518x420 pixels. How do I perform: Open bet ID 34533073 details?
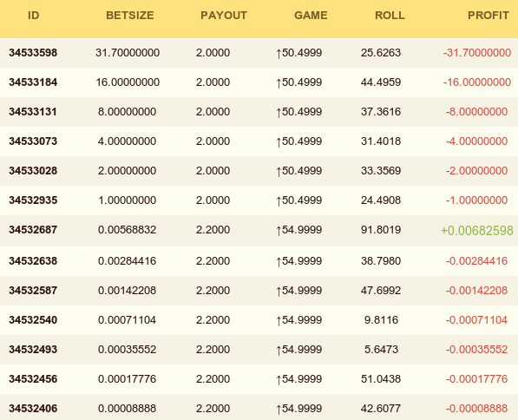[x=33, y=141]
